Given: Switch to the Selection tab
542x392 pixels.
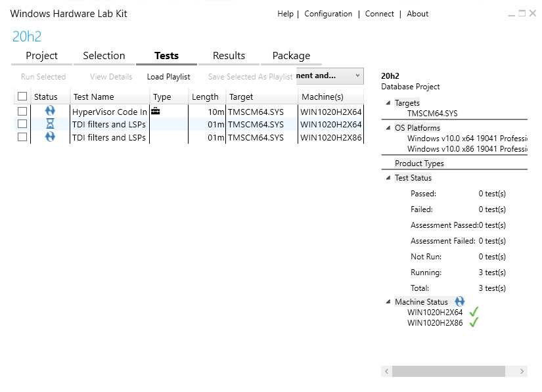Looking at the screenshot, I should click(x=104, y=56).
